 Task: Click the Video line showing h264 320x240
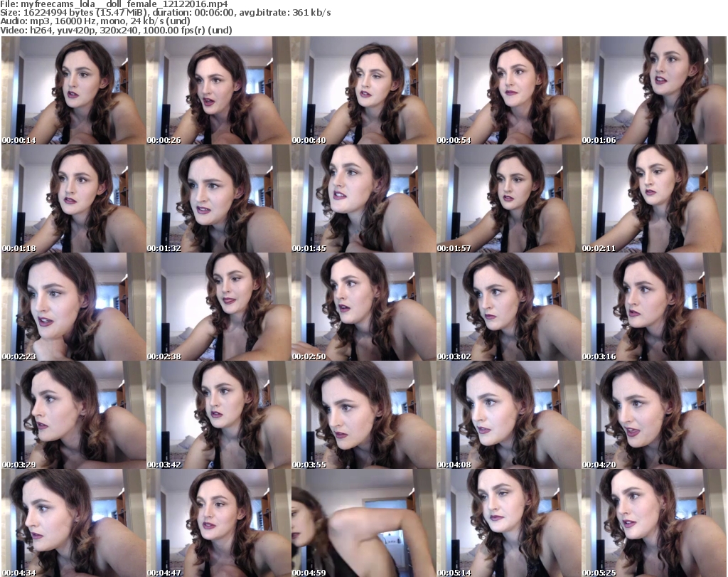click(x=116, y=30)
